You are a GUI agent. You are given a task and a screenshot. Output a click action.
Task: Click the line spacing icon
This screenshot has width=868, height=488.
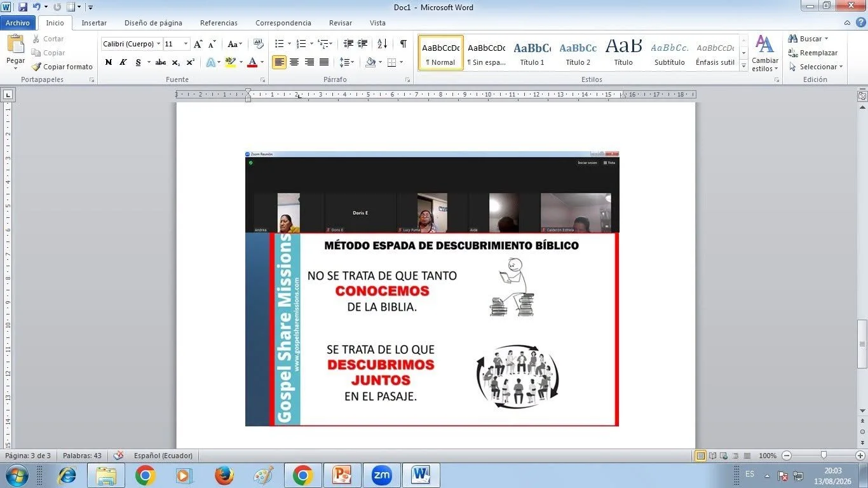click(x=344, y=62)
